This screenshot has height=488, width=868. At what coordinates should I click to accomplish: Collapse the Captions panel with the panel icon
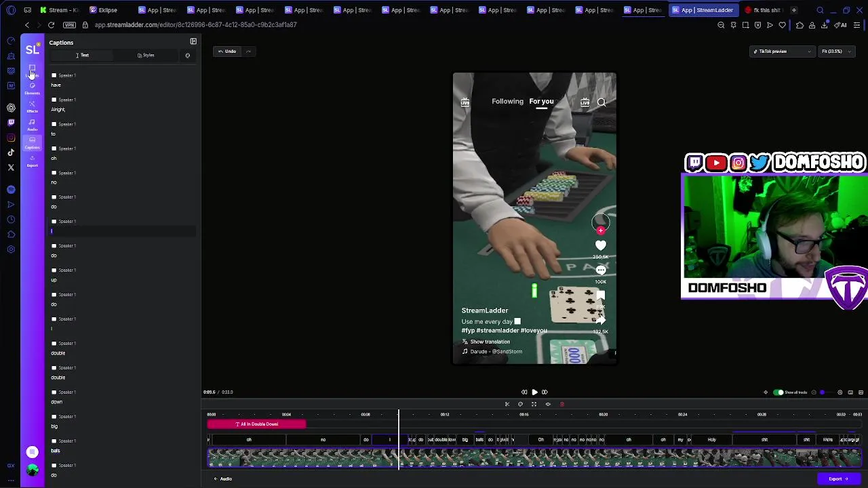(x=193, y=41)
